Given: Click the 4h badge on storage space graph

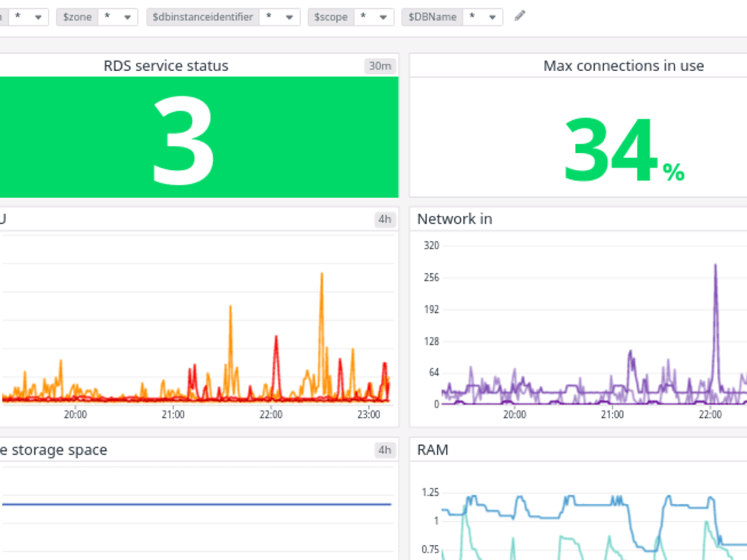Looking at the screenshot, I should (385, 450).
